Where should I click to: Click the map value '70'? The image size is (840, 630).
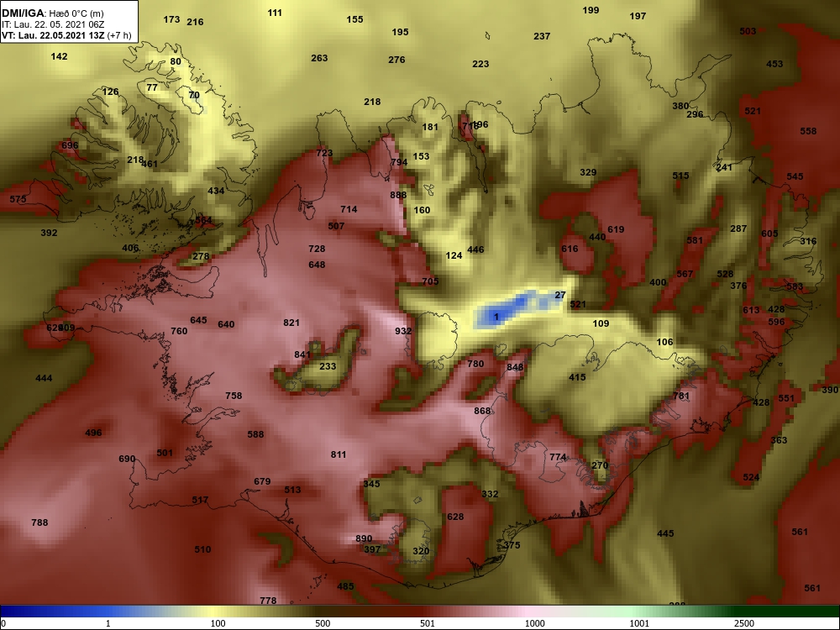tap(194, 95)
